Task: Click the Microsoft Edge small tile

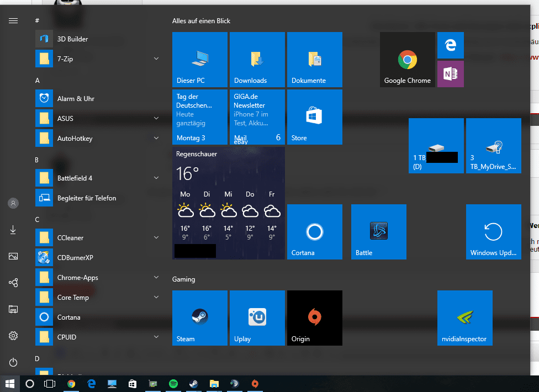Action: [x=450, y=45]
